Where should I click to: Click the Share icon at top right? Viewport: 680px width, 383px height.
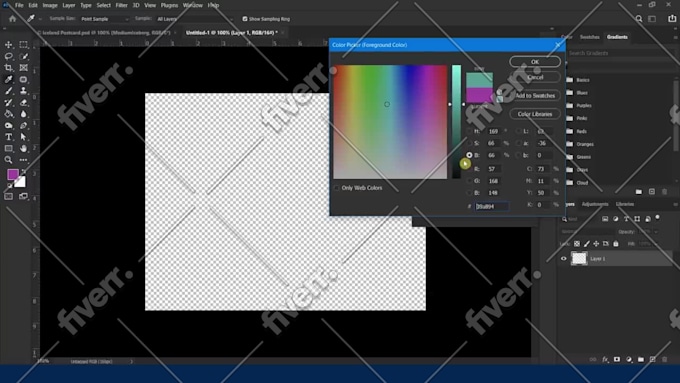[672, 19]
